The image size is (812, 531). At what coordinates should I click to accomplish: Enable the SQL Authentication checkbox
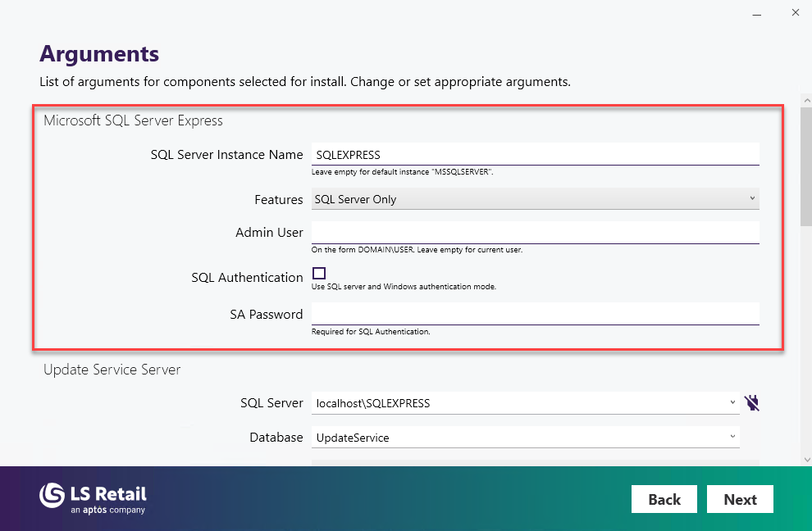(319, 274)
